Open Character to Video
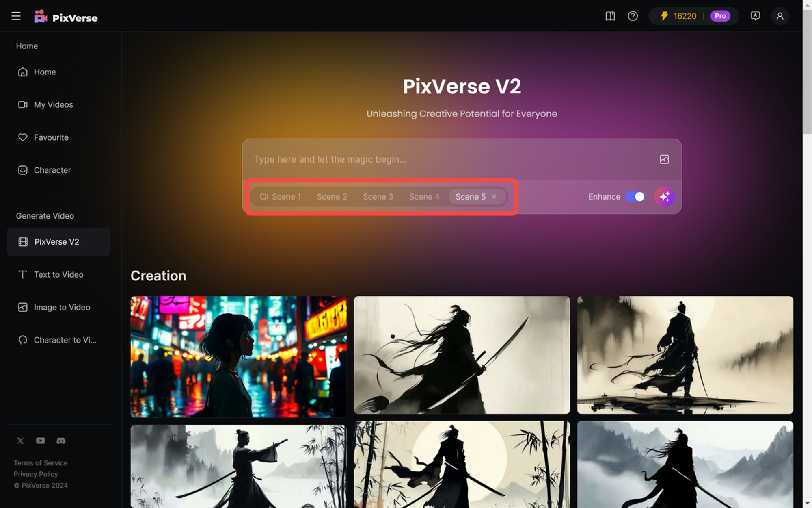The width and height of the screenshot is (812, 508). coord(58,340)
